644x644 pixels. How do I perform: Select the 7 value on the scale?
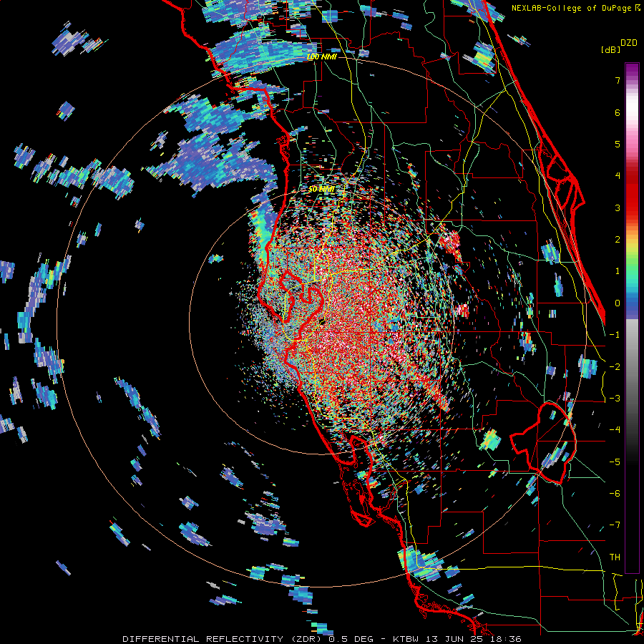click(x=618, y=80)
